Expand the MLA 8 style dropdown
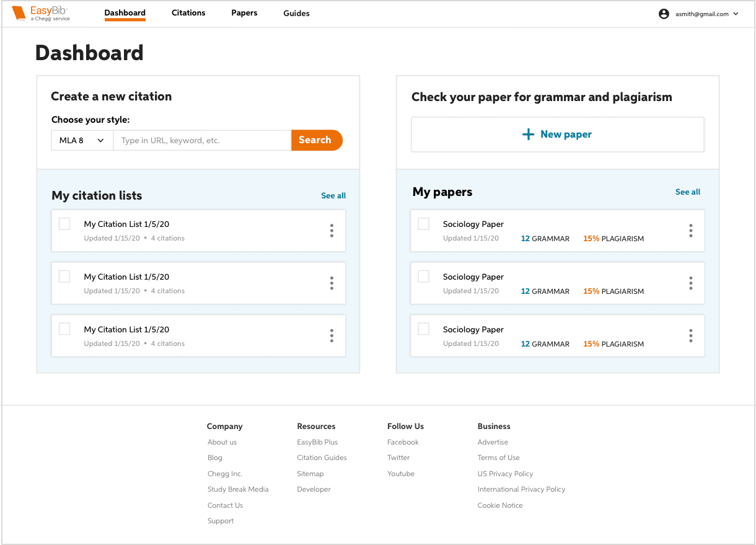The width and height of the screenshot is (756, 545). (x=82, y=141)
